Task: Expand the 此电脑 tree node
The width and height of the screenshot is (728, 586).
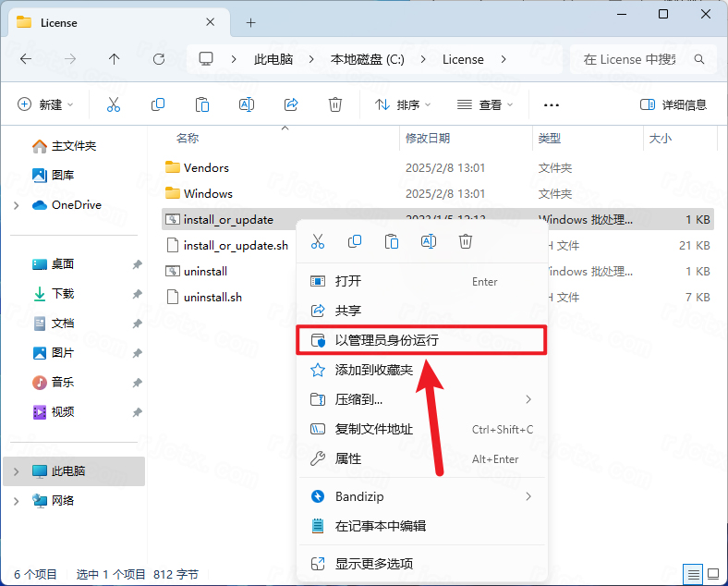Action: pyautogui.click(x=17, y=471)
